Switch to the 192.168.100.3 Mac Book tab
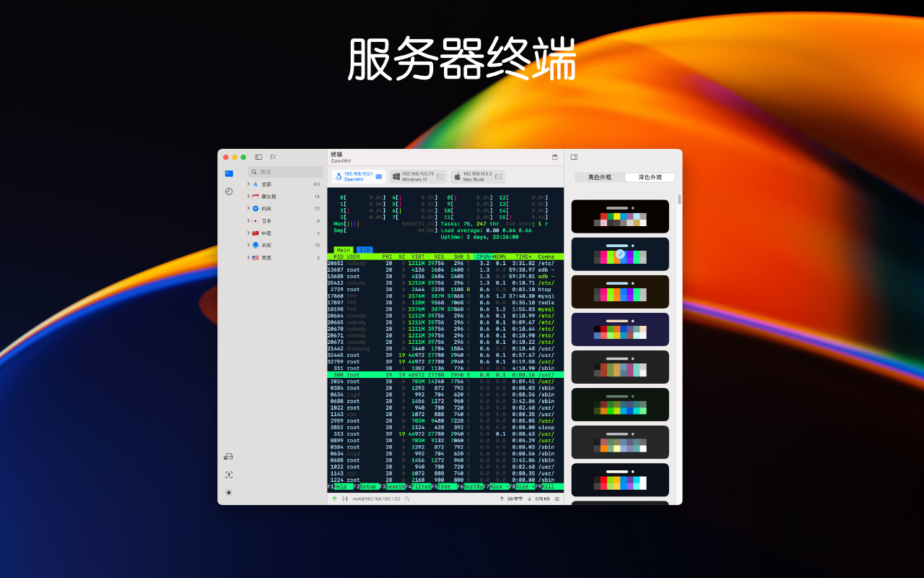Image resolution: width=924 pixels, height=578 pixels. point(478,176)
